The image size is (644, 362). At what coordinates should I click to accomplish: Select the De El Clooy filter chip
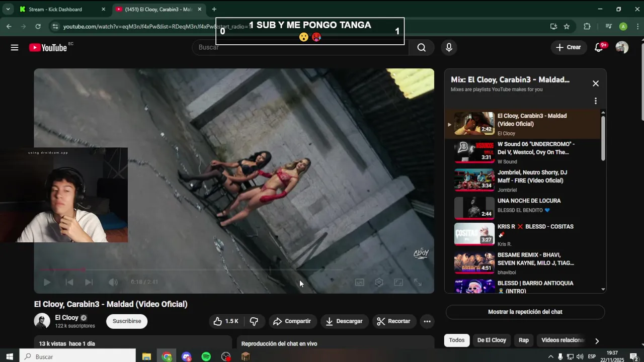pos(492,340)
